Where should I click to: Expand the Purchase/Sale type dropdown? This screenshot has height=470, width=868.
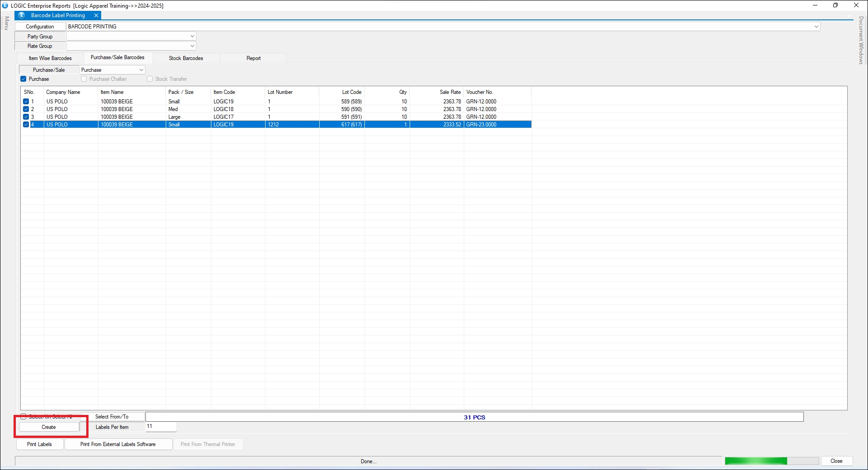tap(141, 70)
